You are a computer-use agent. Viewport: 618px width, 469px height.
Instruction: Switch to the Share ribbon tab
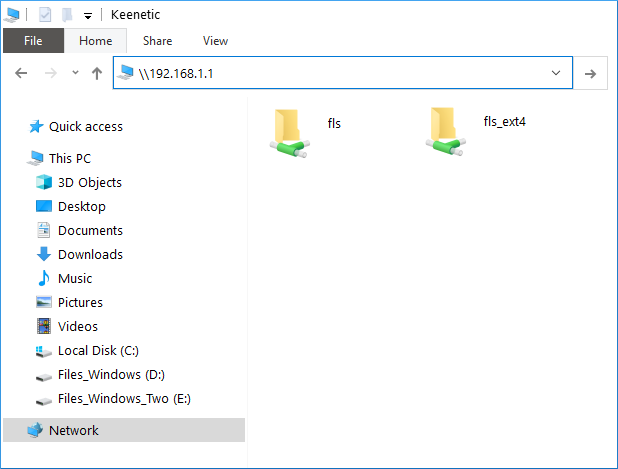click(x=157, y=41)
